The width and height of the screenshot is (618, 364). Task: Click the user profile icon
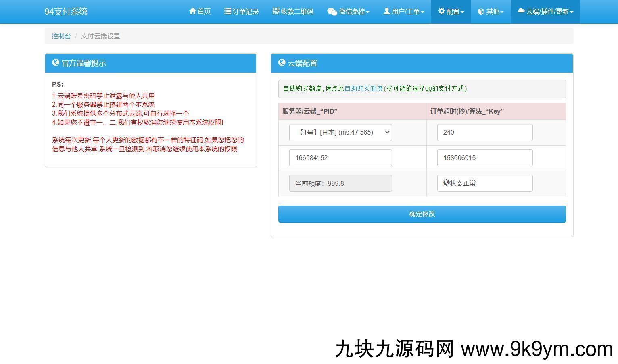click(x=386, y=11)
